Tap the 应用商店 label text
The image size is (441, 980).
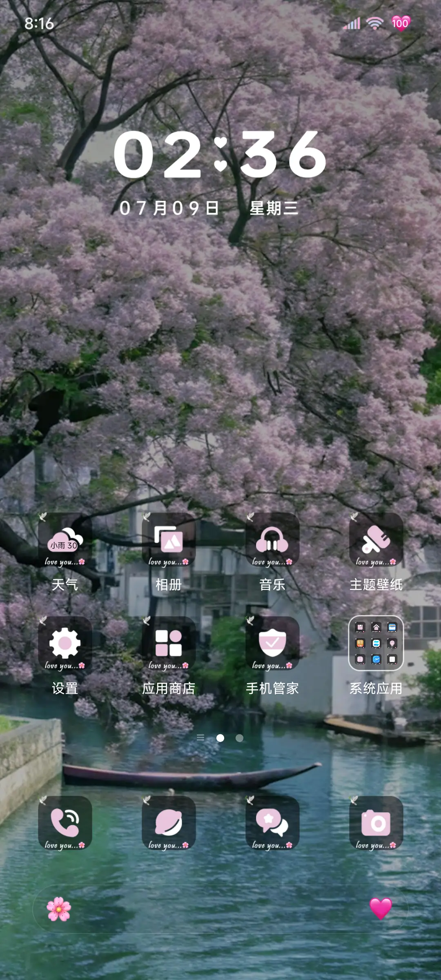tap(169, 688)
